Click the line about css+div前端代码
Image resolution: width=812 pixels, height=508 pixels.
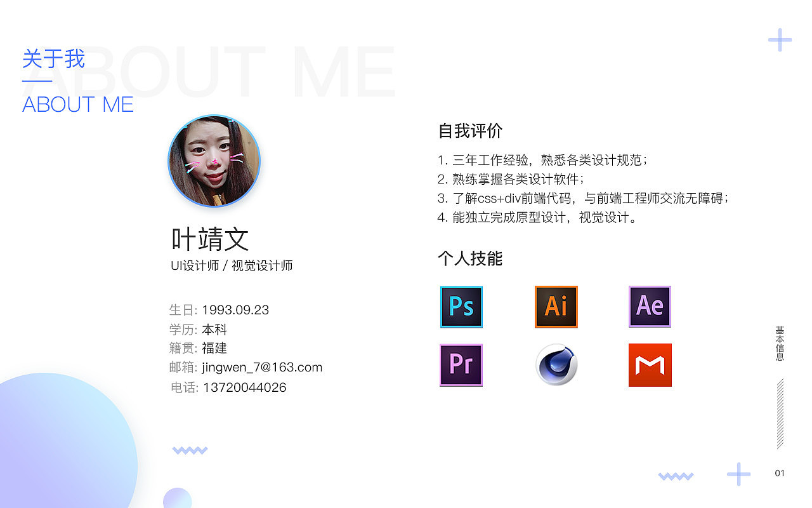tap(583, 198)
